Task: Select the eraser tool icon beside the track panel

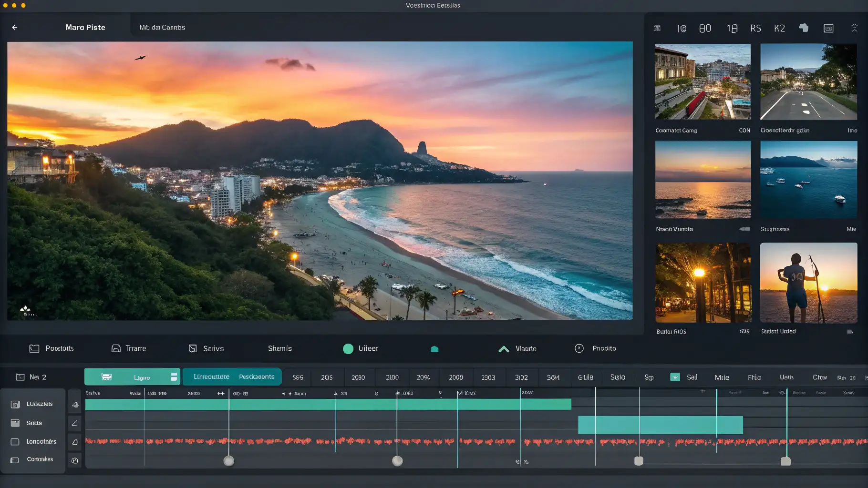Action: [75, 442]
